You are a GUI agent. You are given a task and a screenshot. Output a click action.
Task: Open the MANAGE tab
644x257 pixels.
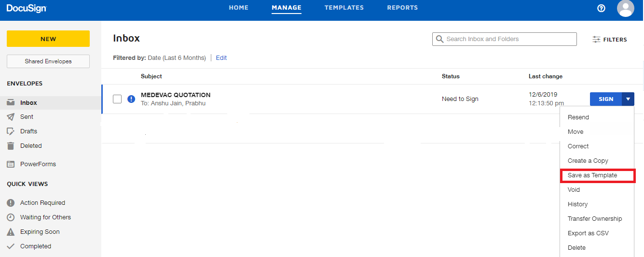[287, 8]
